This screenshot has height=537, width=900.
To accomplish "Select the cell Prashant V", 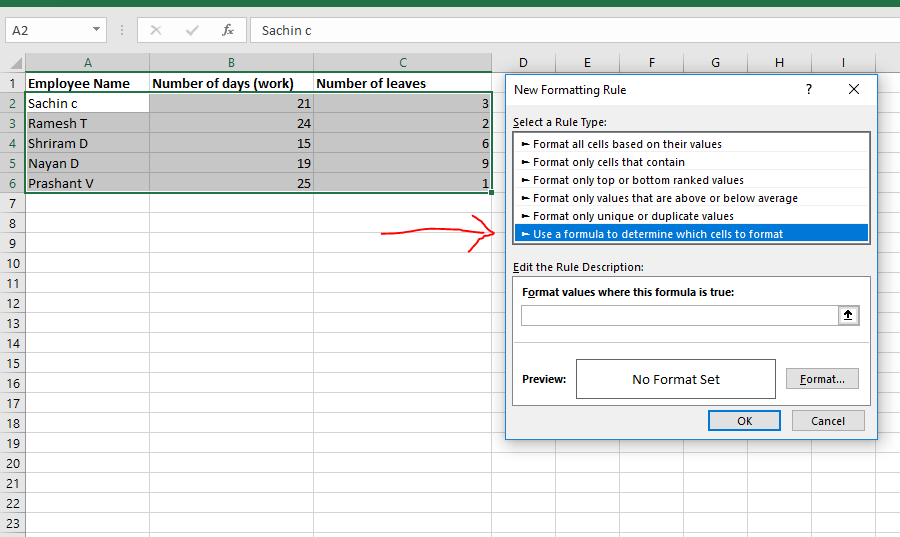I will (87, 183).
